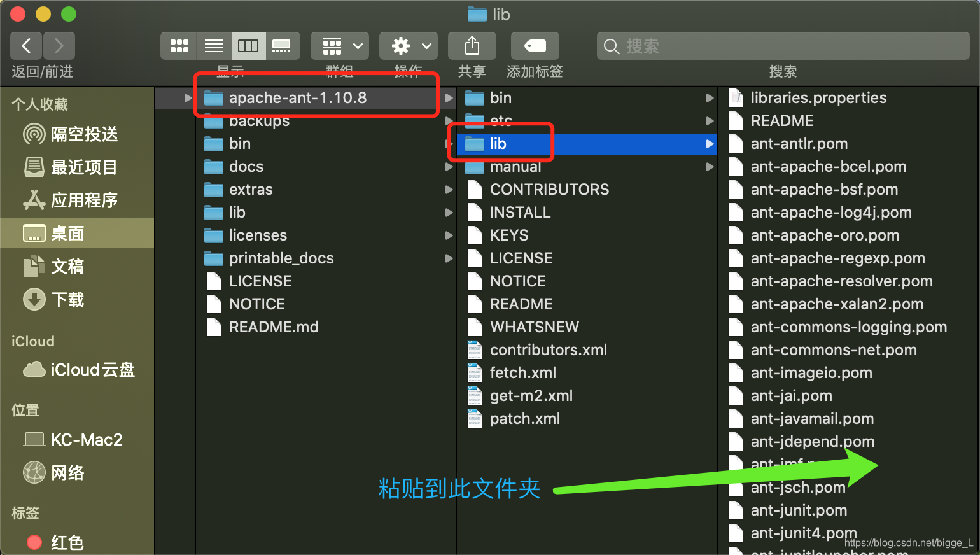The image size is (980, 555).
Task: Open Applications (应用程序) in sidebar
Action: point(77,200)
